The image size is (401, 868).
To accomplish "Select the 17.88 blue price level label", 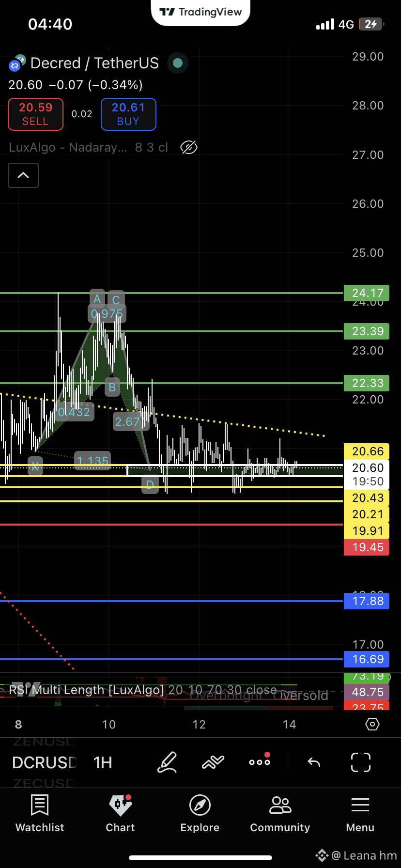I will tap(367, 601).
